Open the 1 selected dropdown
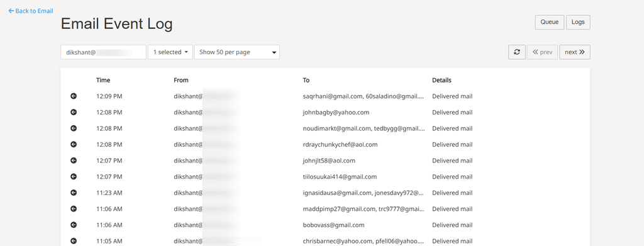The image size is (644, 246). (x=170, y=52)
